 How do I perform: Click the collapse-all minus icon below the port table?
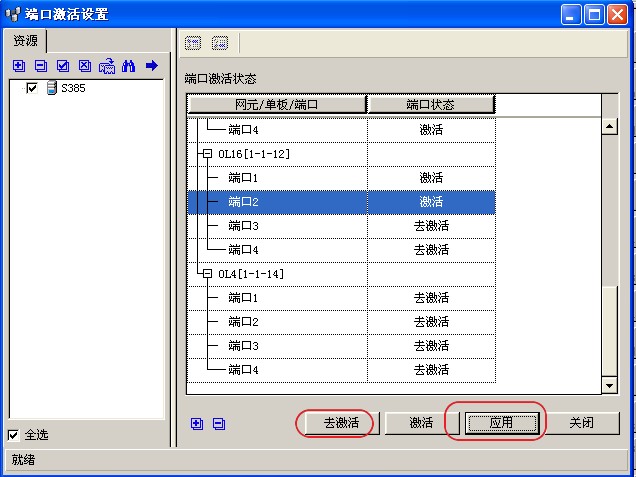click(219, 423)
